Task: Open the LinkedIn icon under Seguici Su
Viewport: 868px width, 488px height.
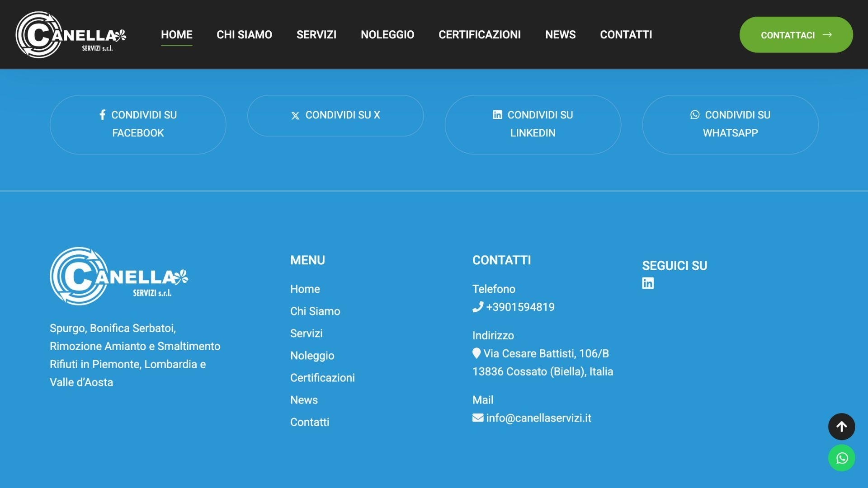Action: (x=648, y=283)
